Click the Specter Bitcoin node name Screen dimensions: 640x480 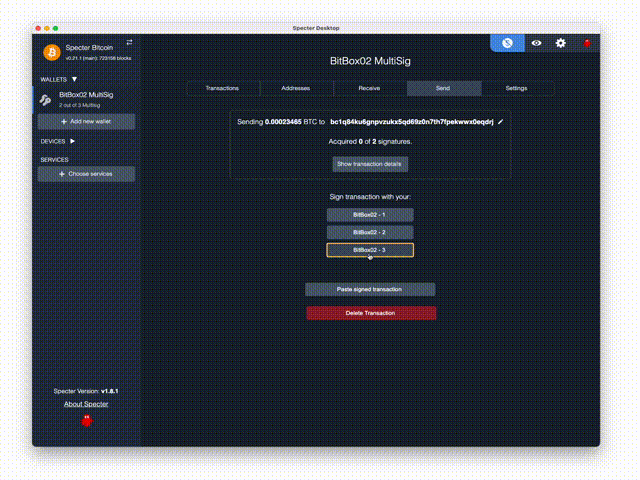pyautogui.click(x=89, y=47)
